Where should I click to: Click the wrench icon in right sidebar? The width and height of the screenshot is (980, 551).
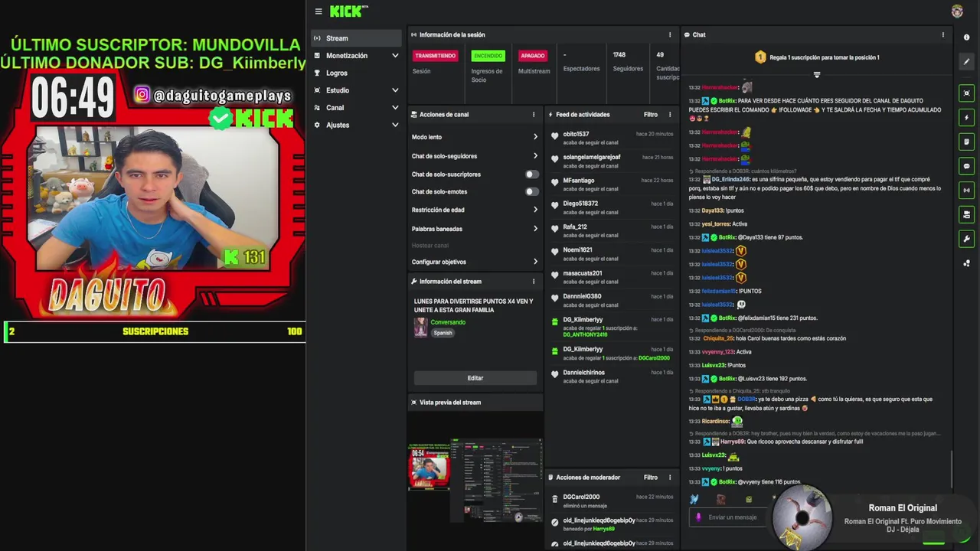[966, 240]
